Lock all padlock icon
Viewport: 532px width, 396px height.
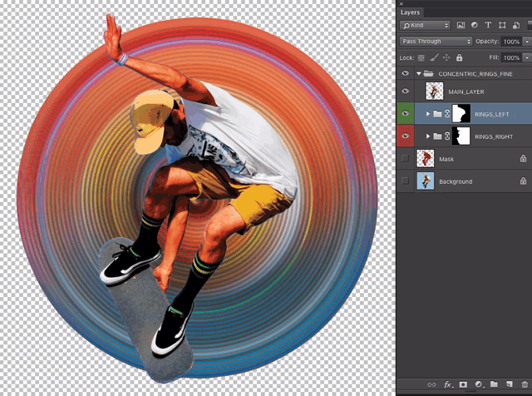[x=459, y=57]
